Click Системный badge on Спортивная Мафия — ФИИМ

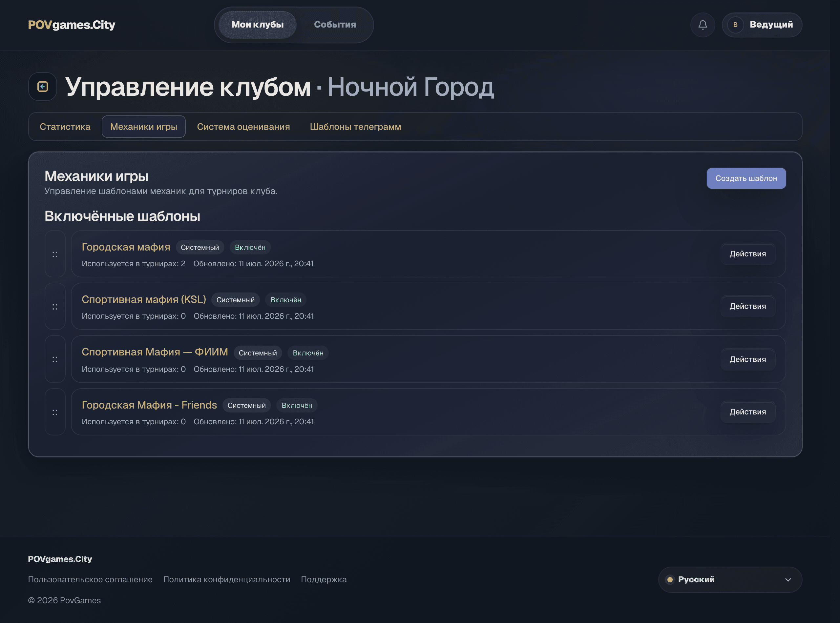click(x=258, y=353)
